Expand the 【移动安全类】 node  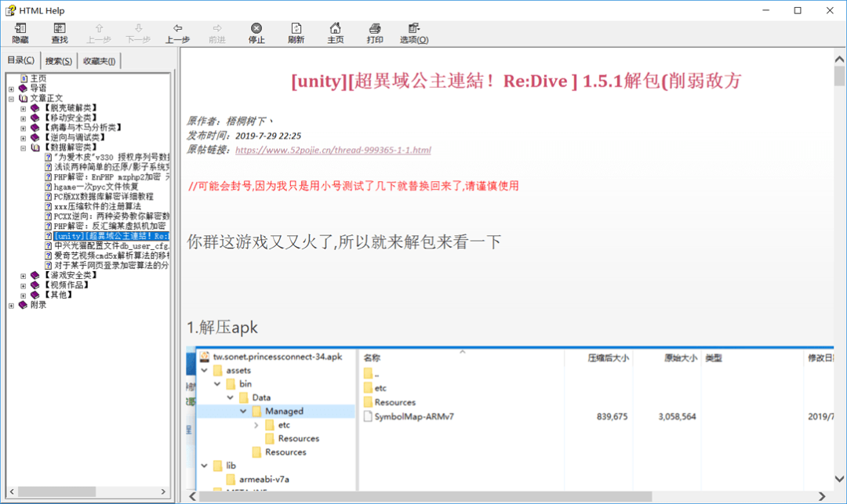(24, 118)
